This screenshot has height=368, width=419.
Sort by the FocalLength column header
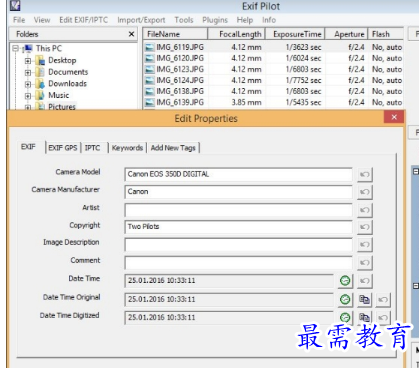click(237, 34)
